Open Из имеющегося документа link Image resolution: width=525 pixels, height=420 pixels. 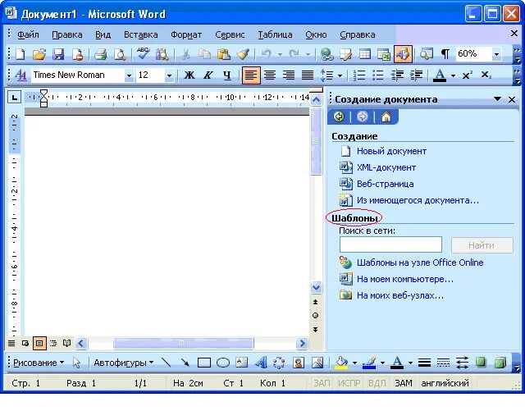click(x=418, y=200)
